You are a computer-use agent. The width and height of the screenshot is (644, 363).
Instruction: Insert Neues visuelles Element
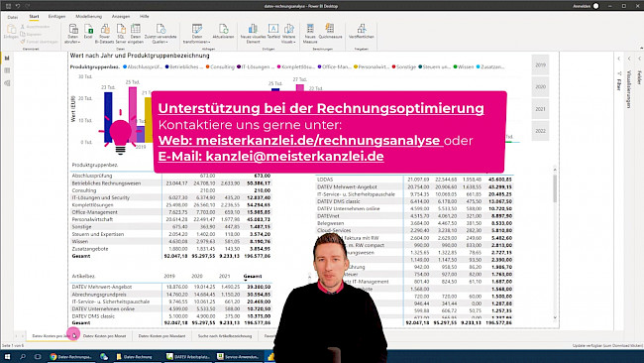(253, 34)
